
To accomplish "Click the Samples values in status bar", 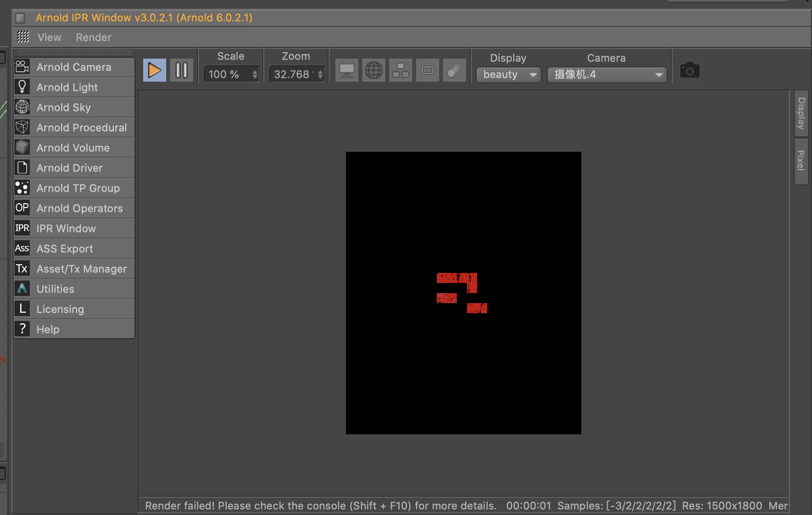I will coord(616,506).
